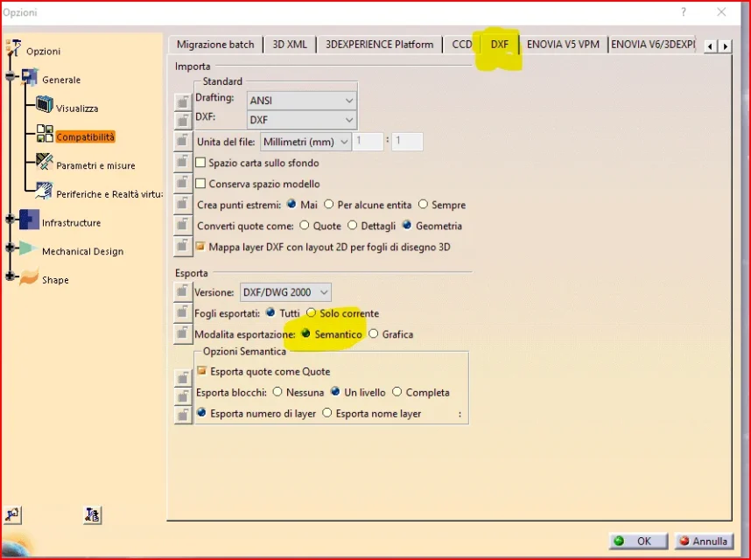Switch to the 3D XML tab
This screenshot has height=560, width=751.
[x=290, y=45]
